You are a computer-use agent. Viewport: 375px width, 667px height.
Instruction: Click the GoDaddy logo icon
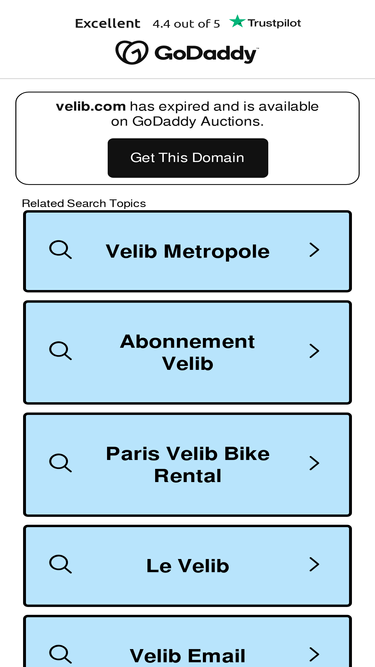coord(132,52)
